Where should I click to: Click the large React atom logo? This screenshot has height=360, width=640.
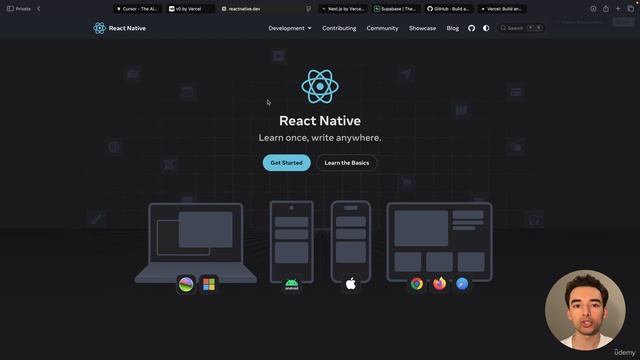pos(320,87)
